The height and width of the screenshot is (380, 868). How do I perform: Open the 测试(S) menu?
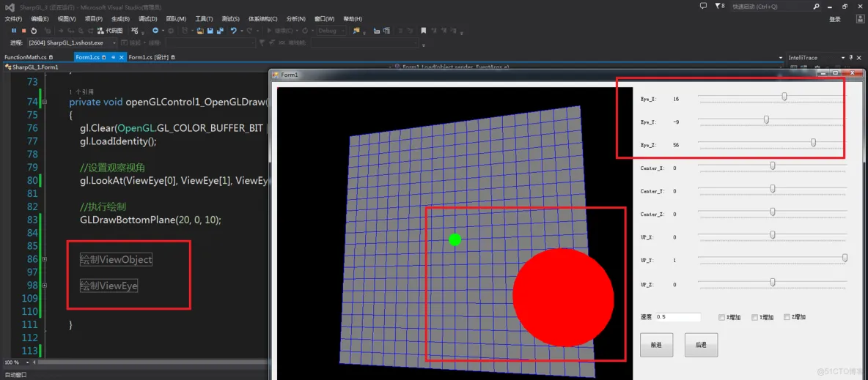[x=231, y=19]
